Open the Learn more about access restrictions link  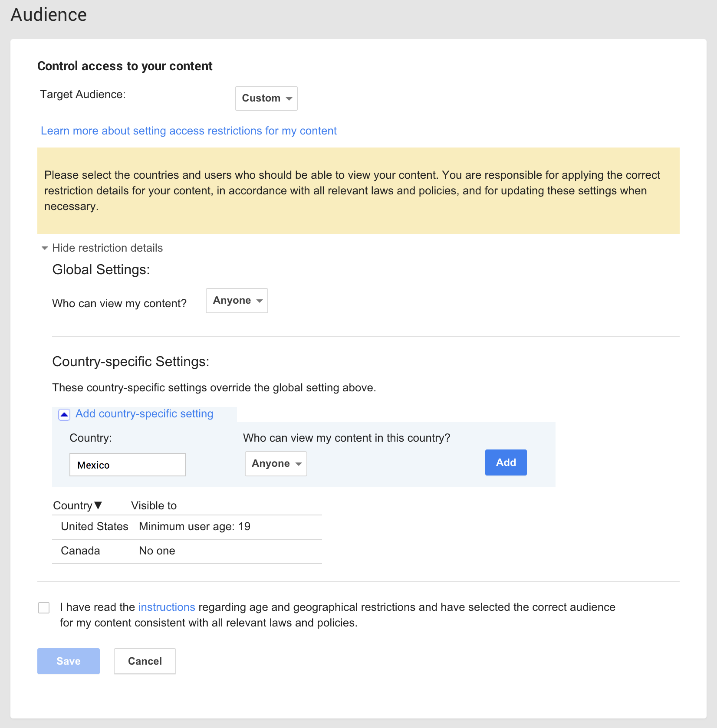[x=188, y=131]
